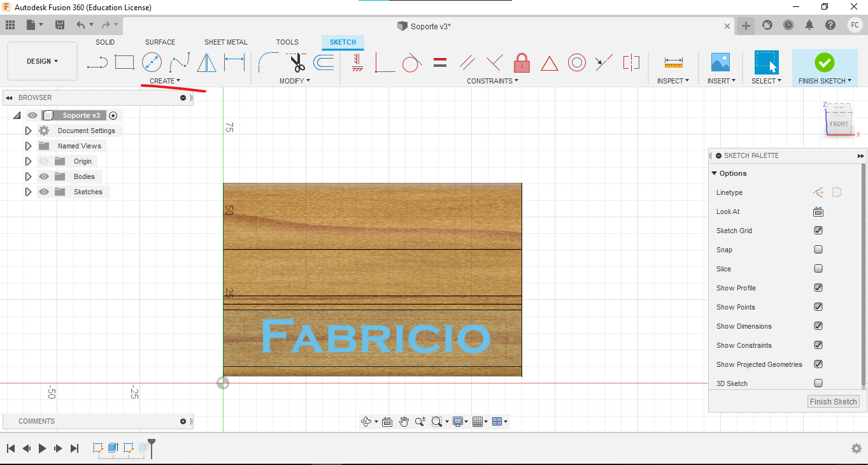Open the notifications bell
This screenshot has width=868, height=465.
click(809, 25)
